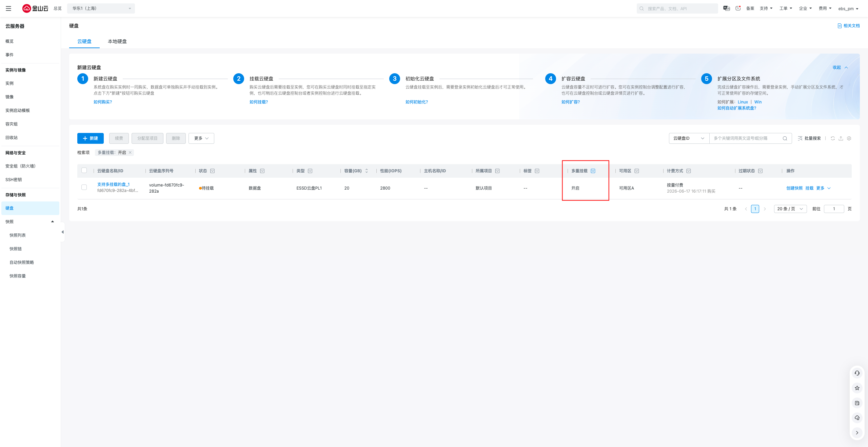
Task: Open the 云硬盘ID search field selector
Action: pyautogui.click(x=689, y=138)
